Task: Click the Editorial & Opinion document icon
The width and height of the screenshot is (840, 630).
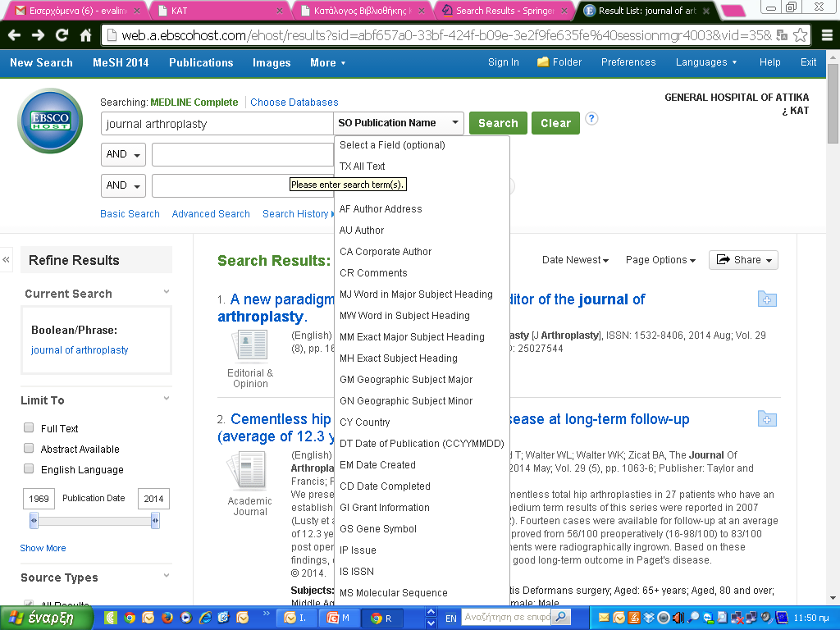Action: 249,345
